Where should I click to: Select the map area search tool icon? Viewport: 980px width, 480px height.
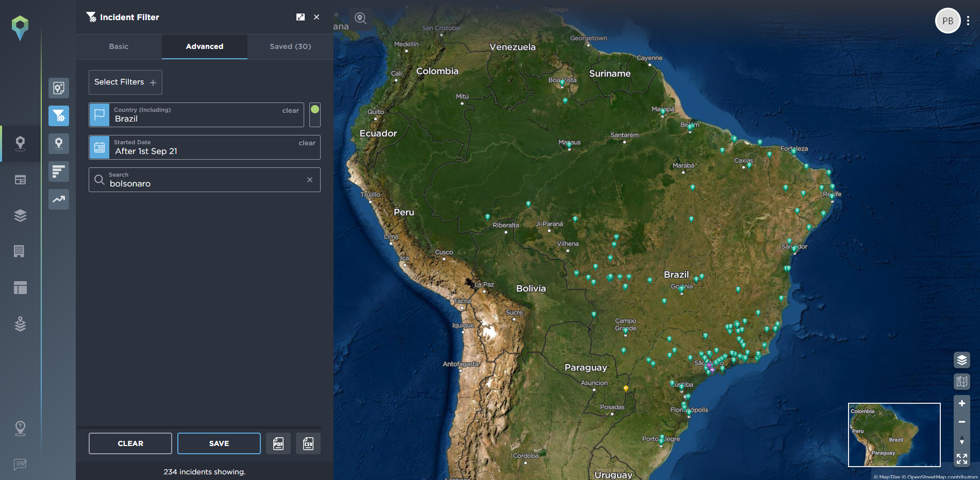(59, 88)
